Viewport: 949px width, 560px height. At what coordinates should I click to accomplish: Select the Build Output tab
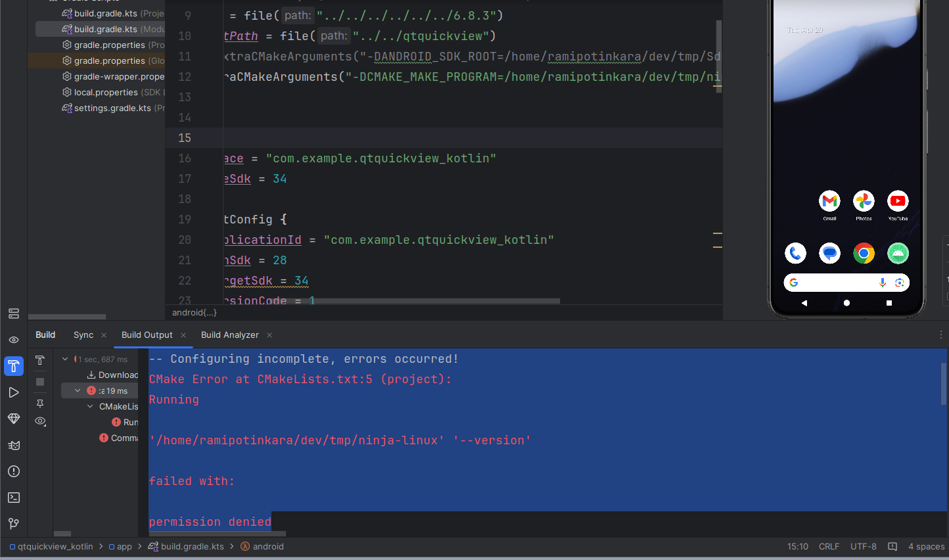147,335
